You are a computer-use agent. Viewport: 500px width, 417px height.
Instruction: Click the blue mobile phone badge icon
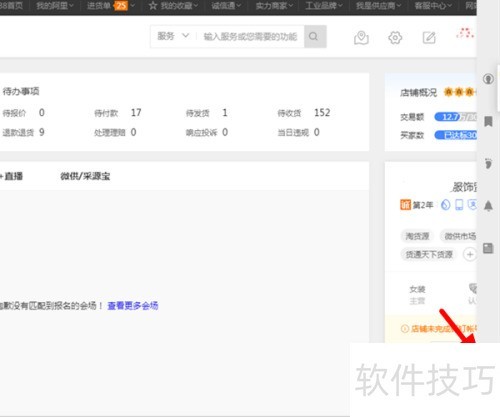[459, 204]
